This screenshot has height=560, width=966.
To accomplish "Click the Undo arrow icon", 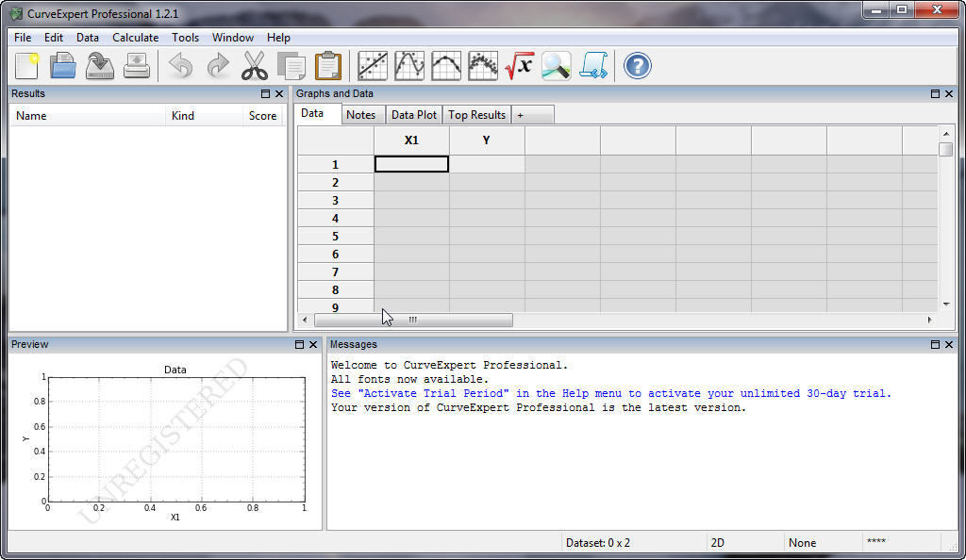I will click(x=181, y=66).
